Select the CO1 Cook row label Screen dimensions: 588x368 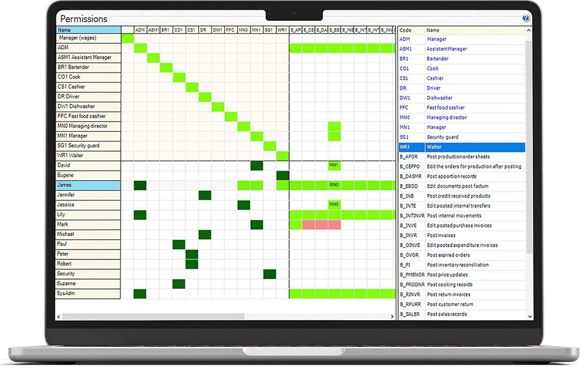[x=86, y=77]
